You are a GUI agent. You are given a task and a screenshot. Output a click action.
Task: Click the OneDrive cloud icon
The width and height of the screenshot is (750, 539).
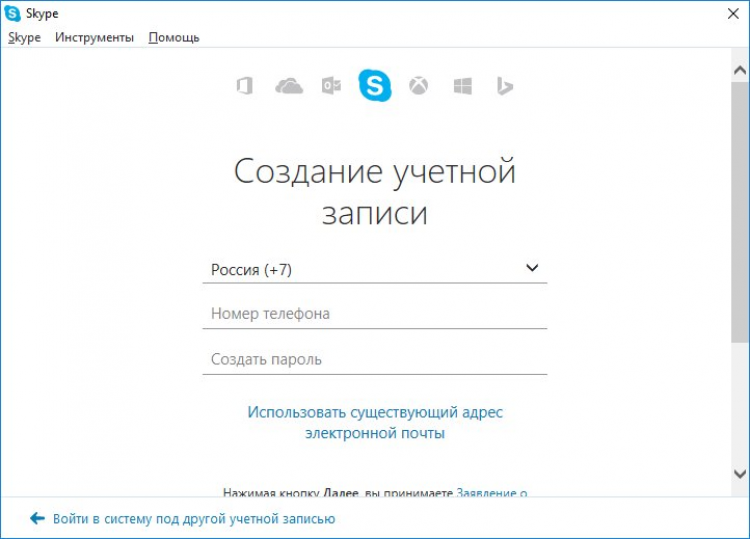(x=289, y=86)
